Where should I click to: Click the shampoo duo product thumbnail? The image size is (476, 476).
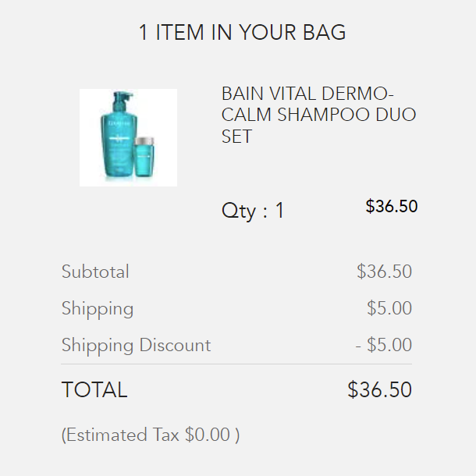coord(128,137)
